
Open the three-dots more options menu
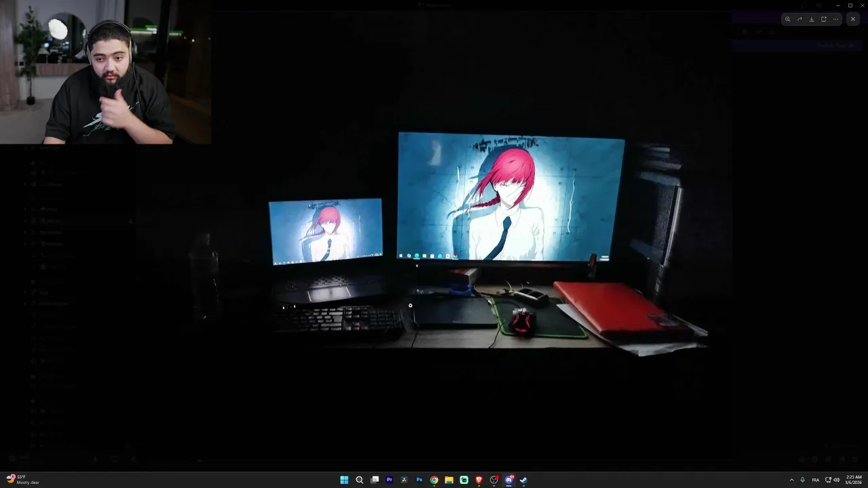(x=835, y=19)
